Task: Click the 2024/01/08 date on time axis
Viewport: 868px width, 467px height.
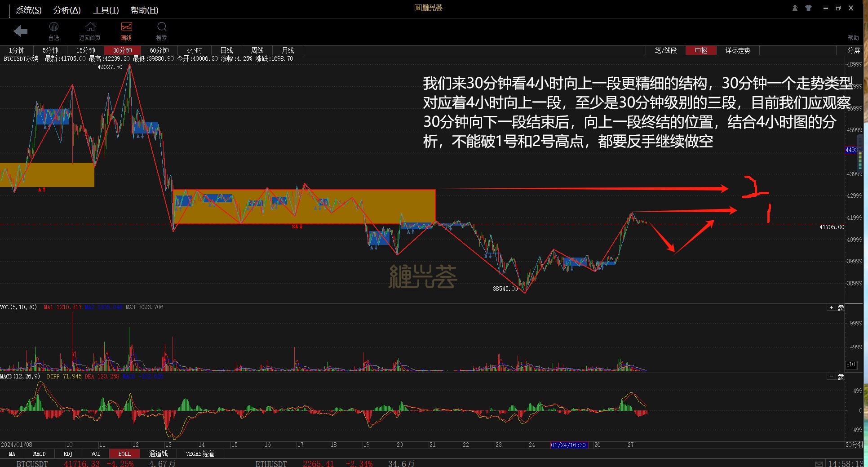Action: (x=17, y=445)
